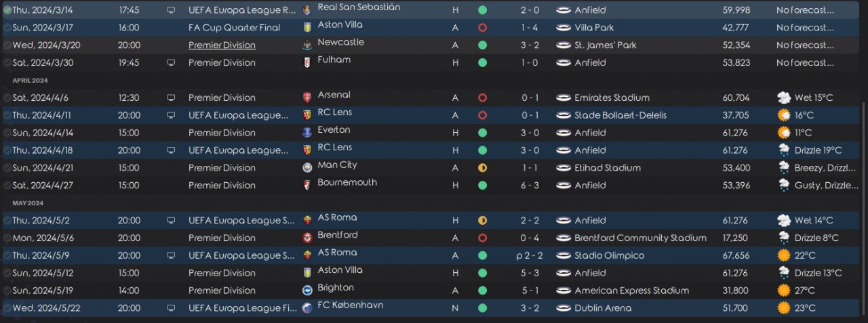The height and width of the screenshot is (323, 868).
Task: Collapse the MAY 2024 month group header
Action: (27, 203)
